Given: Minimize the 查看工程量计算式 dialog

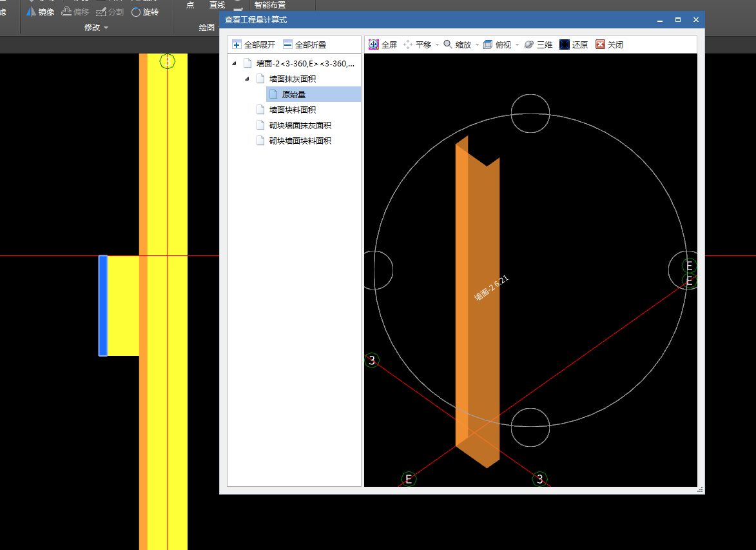Looking at the screenshot, I should coord(659,20).
